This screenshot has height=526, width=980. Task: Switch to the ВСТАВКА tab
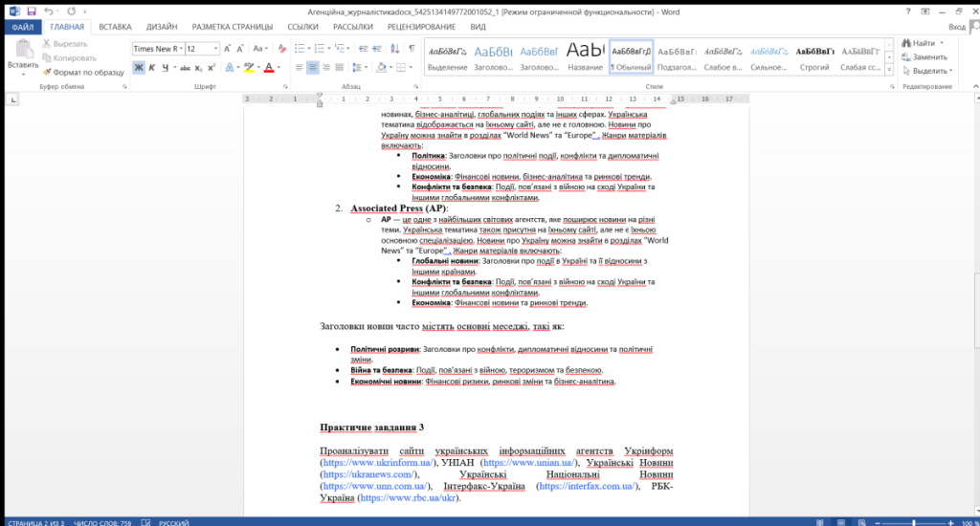tap(115, 27)
